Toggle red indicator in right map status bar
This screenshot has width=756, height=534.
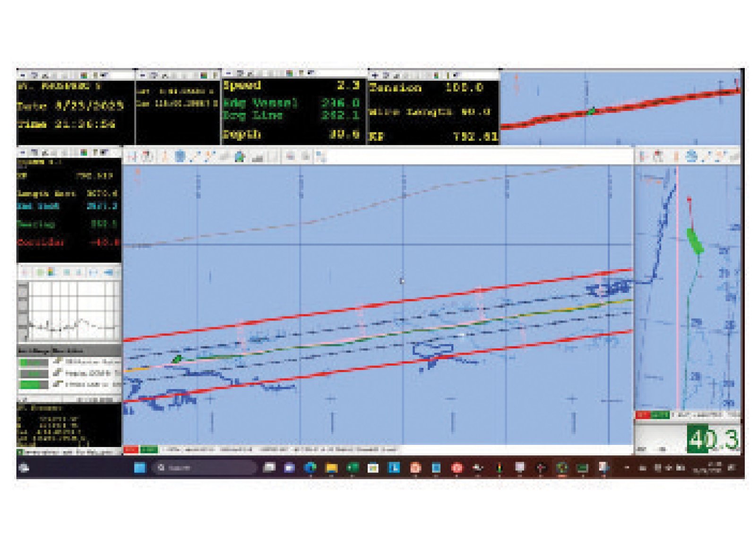click(x=643, y=415)
